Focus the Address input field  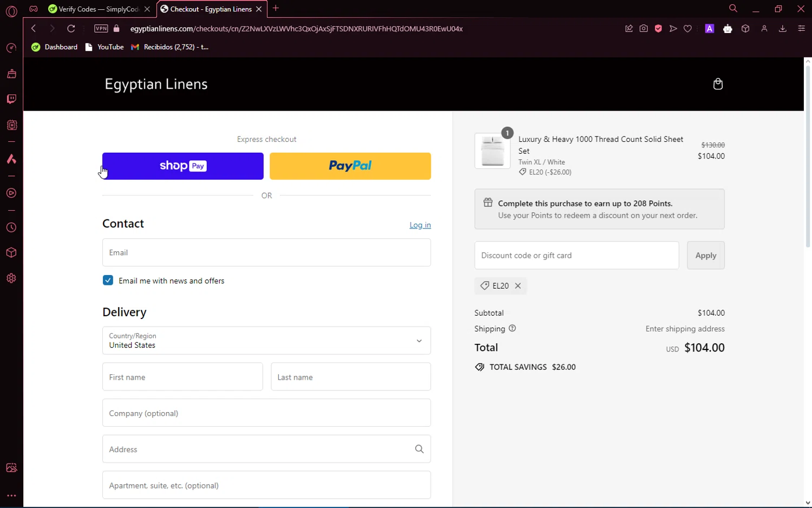tap(266, 449)
